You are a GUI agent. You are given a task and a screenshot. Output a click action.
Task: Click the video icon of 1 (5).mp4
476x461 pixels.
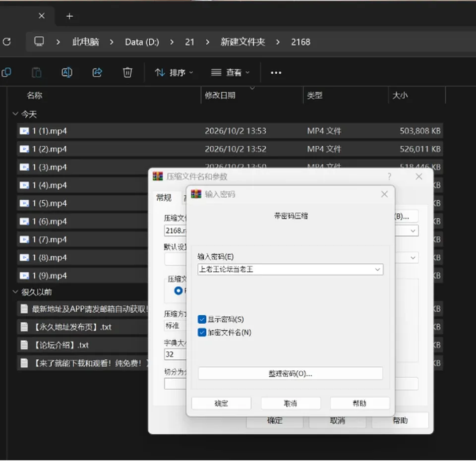point(24,203)
